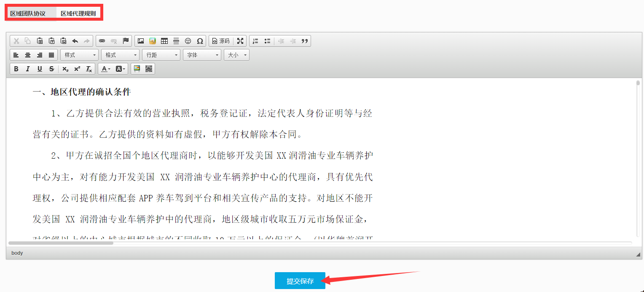Insert an image via image icon
This screenshot has width=644, height=292.
click(141, 41)
